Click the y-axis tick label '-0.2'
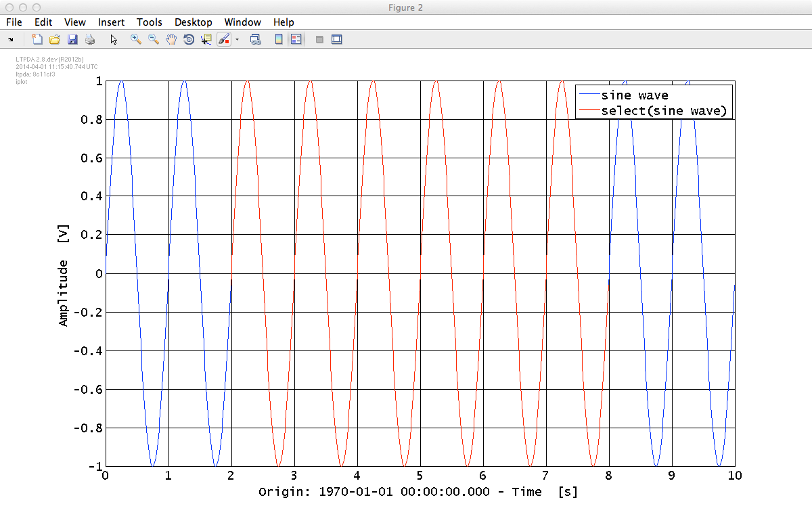The width and height of the screenshot is (812, 523). (90, 313)
